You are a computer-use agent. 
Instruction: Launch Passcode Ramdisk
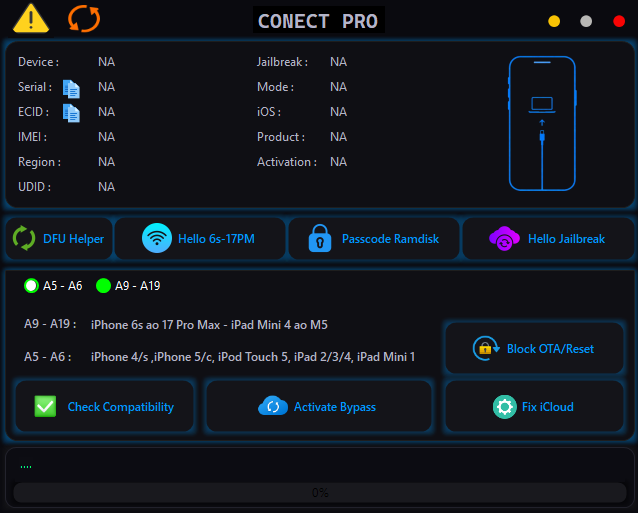click(374, 238)
